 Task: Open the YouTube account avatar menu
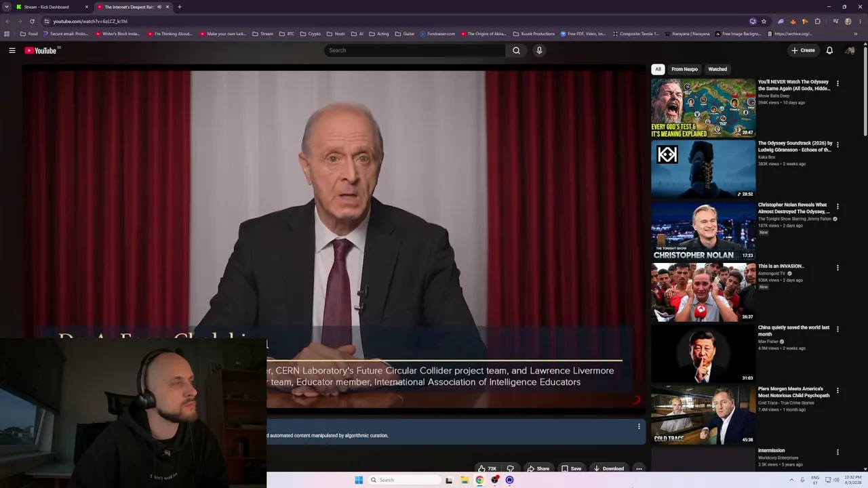click(850, 50)
